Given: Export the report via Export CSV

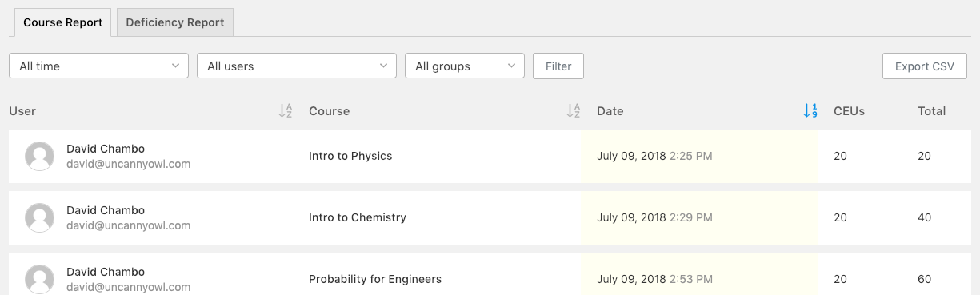Looking at the screenshot, I should click(x=925, y=66).
